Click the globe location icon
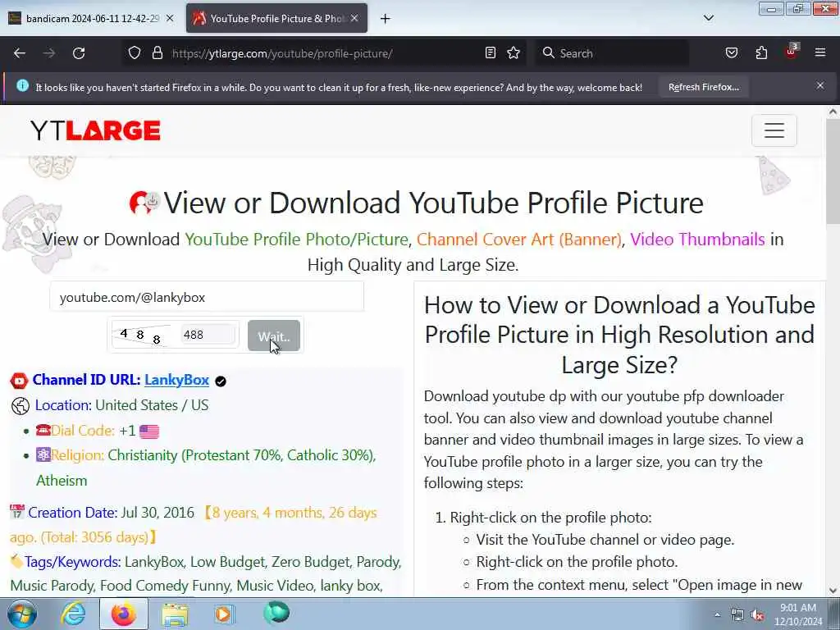Screen dimensions: 840x630 [x=21, y=406]
